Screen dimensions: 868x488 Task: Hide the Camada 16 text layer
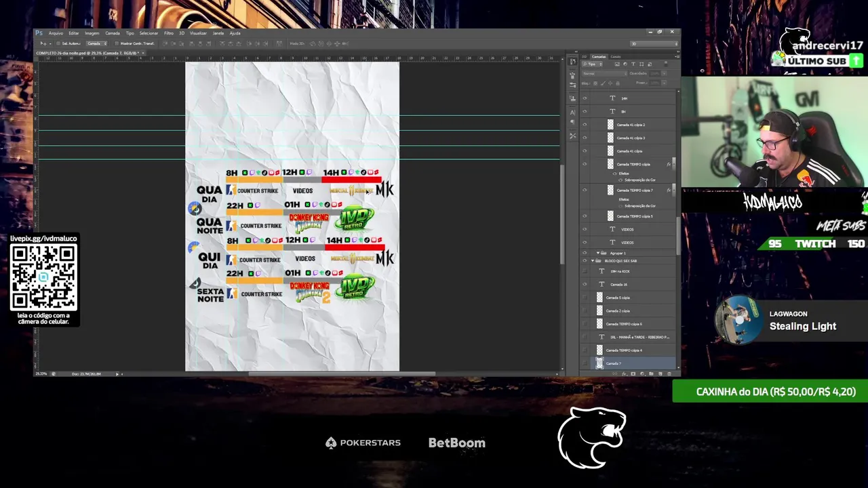pos(585,284)
